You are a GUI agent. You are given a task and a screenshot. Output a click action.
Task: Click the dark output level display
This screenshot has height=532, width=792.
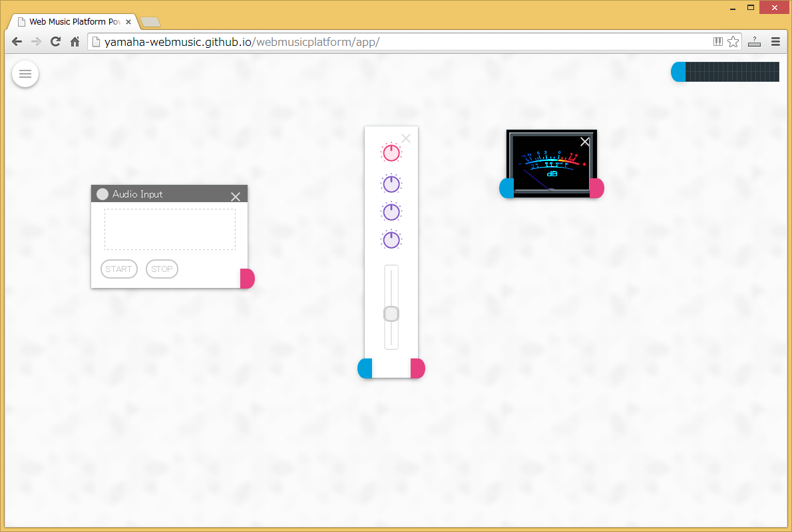tap(732, 72)
